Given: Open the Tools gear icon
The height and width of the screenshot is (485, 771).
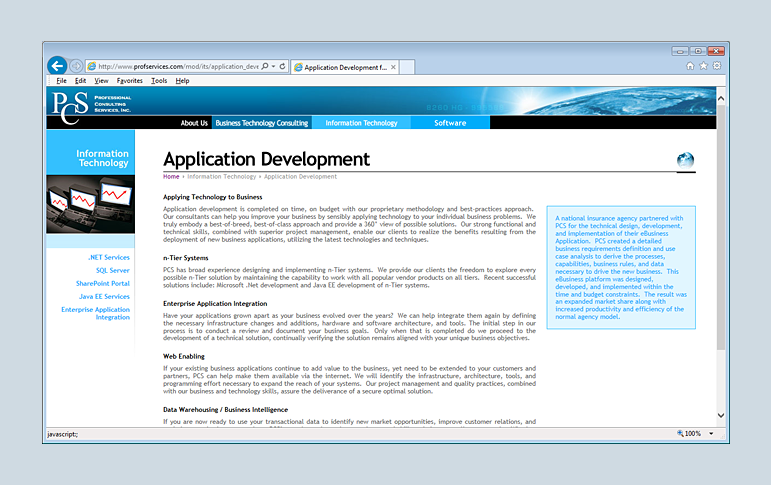Looking at the screenshot, I should 717,66.
